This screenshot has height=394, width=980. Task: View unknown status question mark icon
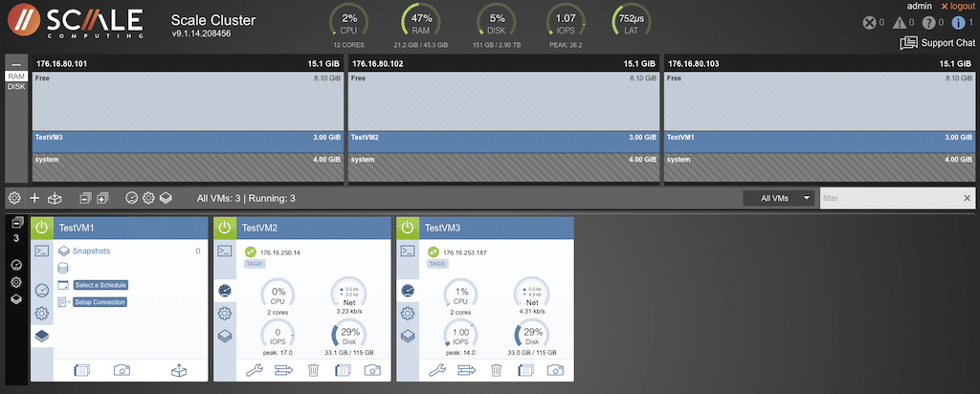tap(928, 23)
